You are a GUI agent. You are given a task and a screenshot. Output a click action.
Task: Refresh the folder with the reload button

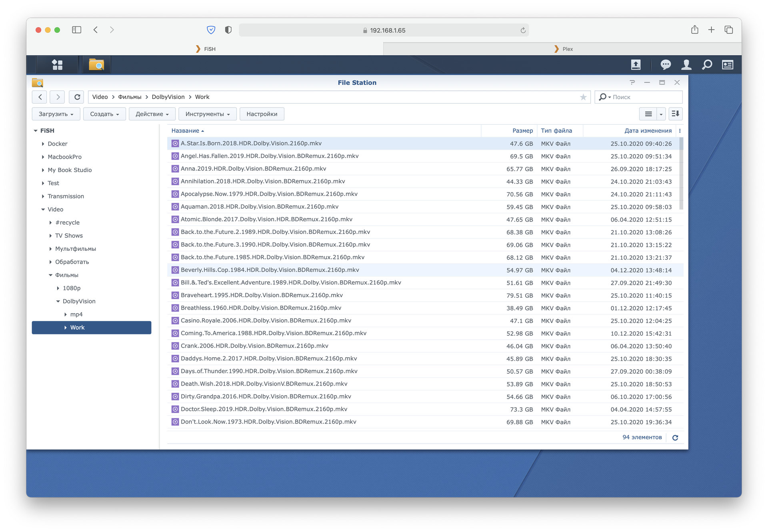[77, 97]
